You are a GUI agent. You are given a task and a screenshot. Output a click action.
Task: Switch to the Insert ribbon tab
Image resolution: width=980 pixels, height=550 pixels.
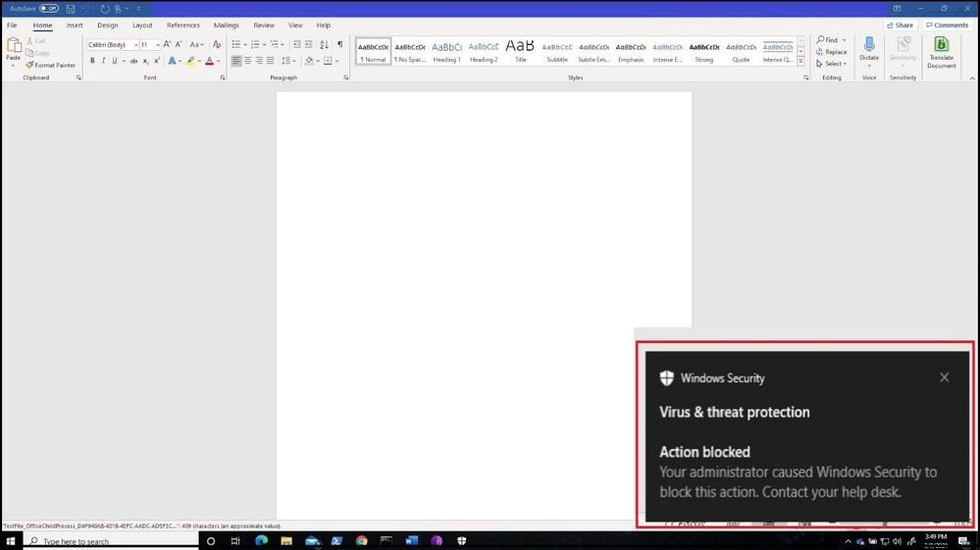[75, 25]
